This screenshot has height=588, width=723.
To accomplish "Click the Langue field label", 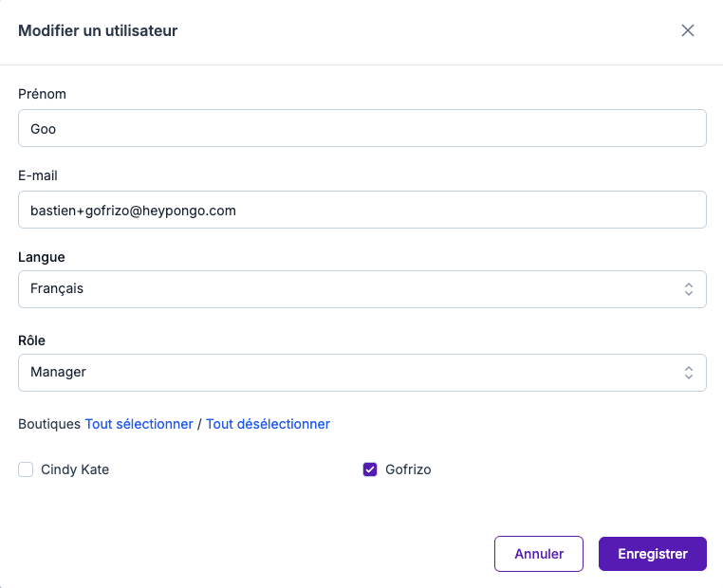I will coord(42,257).
